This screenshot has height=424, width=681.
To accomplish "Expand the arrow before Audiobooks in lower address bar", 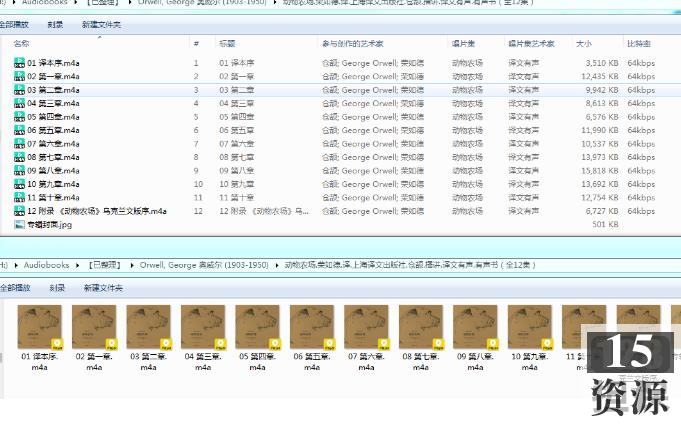I will tap(16, 265).
